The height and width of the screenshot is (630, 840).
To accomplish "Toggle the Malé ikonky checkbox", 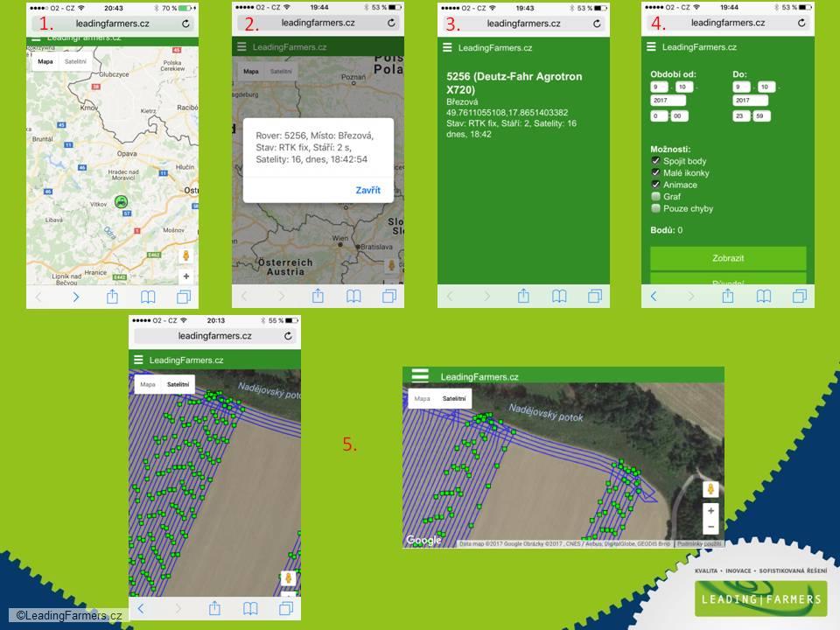I will pos(655,172).
